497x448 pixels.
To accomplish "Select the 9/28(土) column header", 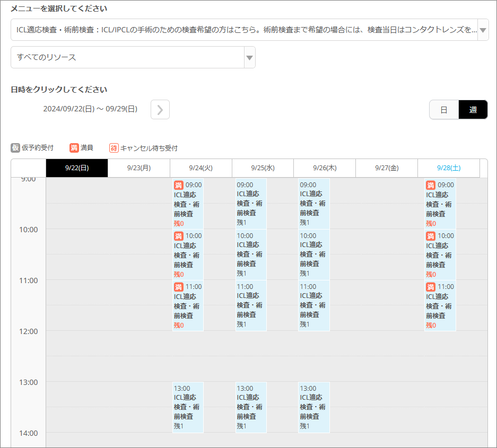I will tap(448, 168).
